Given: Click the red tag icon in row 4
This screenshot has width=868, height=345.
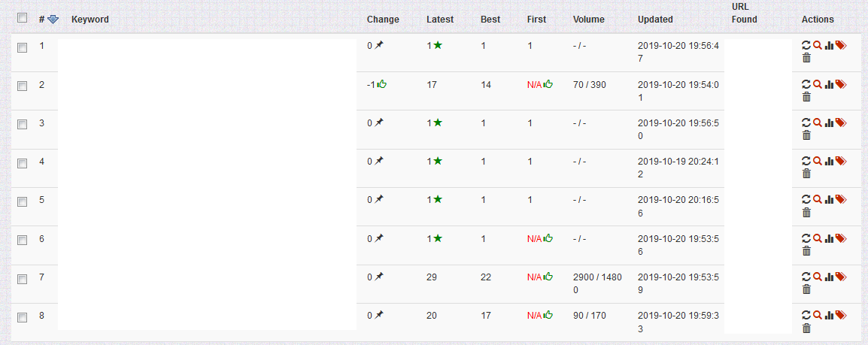Looking at the screenshot, I should point(841,161).
